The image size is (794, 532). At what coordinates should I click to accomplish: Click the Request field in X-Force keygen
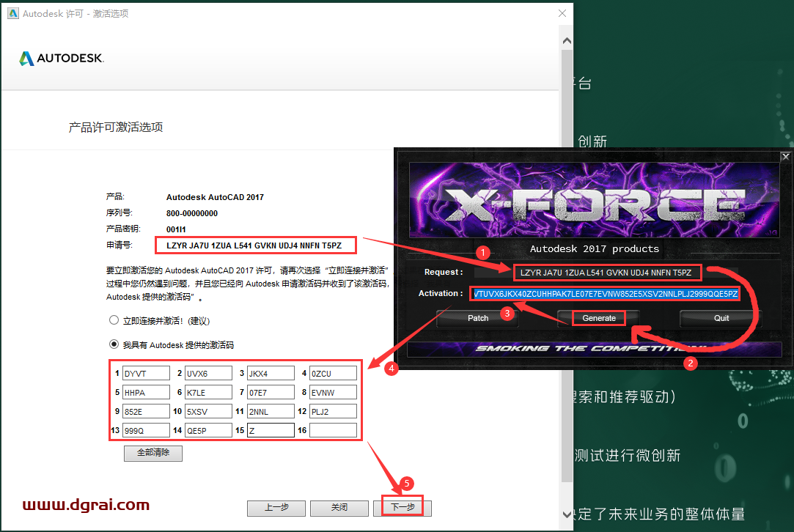pyautogui.click(x=606, y=273)
